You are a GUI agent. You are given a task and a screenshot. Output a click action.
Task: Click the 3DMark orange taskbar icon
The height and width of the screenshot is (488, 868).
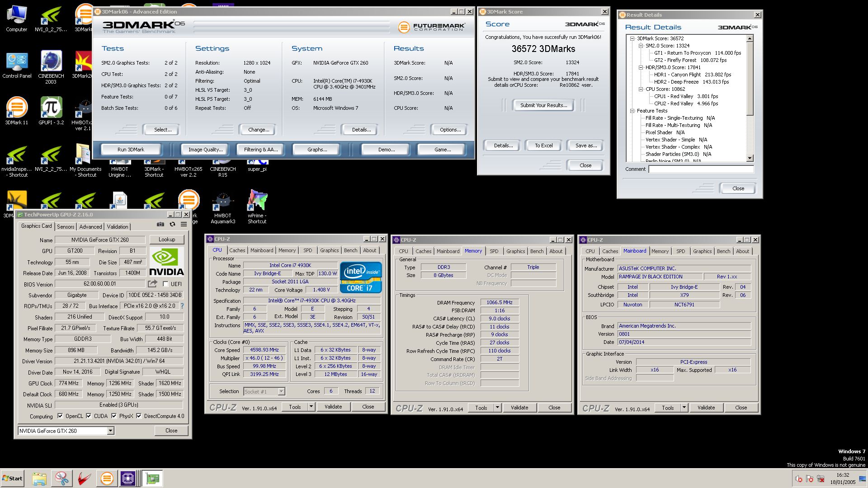coord(107,479)
